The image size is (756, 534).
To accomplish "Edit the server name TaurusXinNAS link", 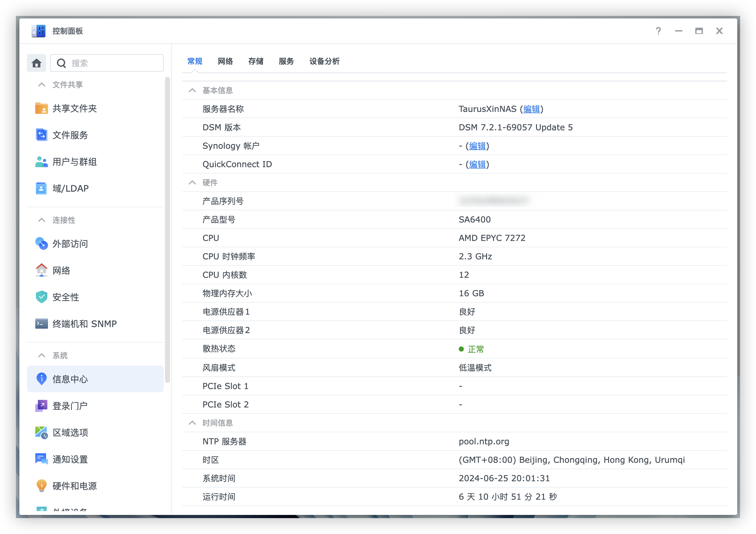I will click(x=532, y=109).
